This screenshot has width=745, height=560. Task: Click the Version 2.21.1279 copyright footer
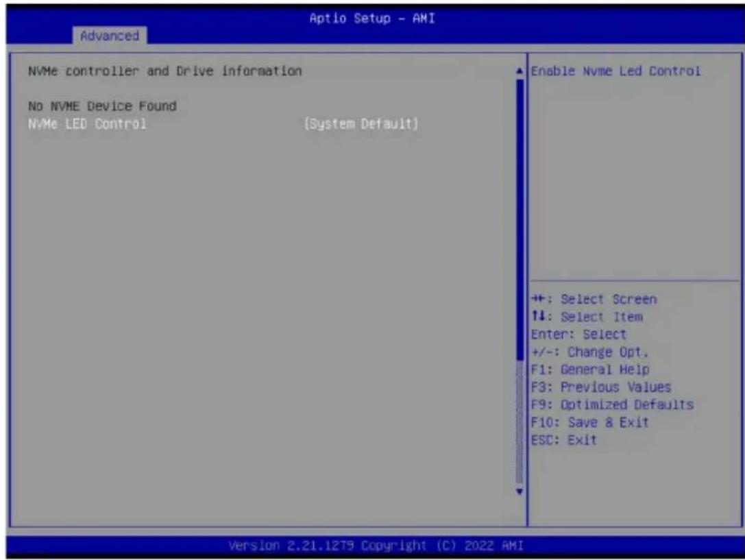pyautogui.click(x=376, y=546)
